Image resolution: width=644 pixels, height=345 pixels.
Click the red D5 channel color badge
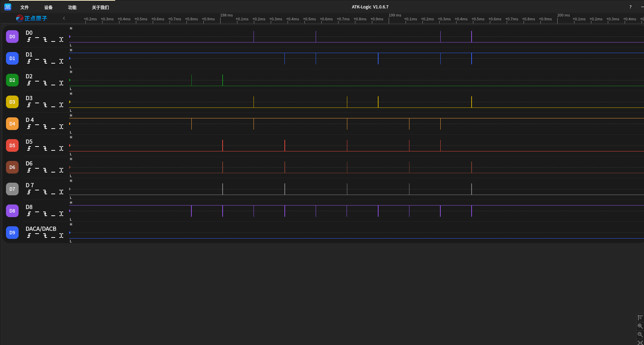click(12, 145)
